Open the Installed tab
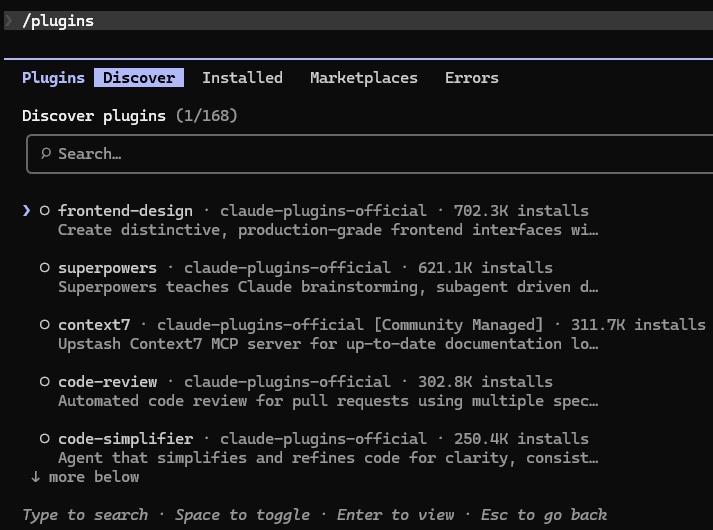 coord(242,78)
